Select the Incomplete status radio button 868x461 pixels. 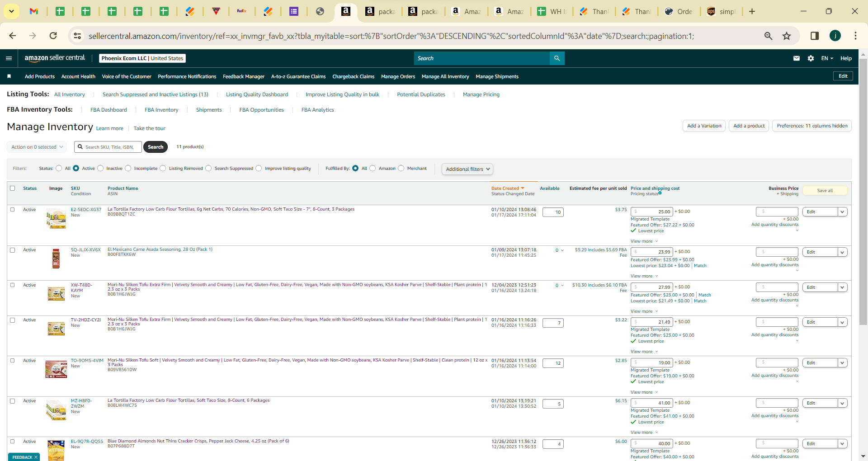pos(128,169)
